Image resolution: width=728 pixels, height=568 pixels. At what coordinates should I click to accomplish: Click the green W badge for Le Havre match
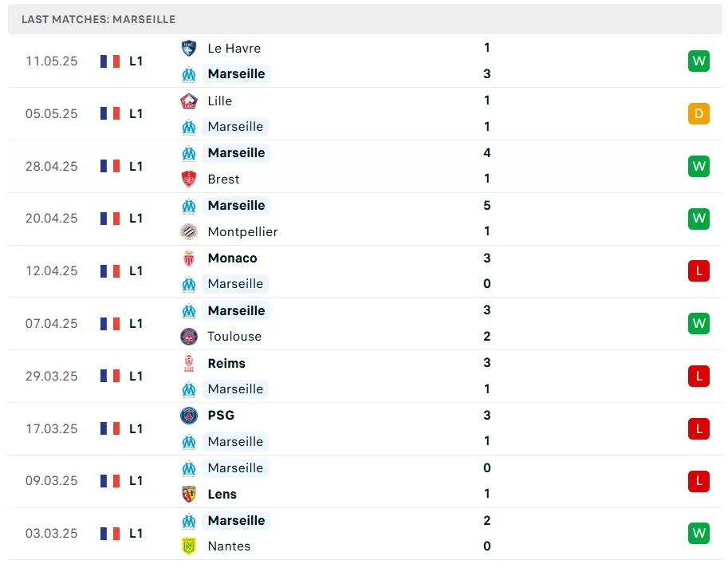coord(698,61)
